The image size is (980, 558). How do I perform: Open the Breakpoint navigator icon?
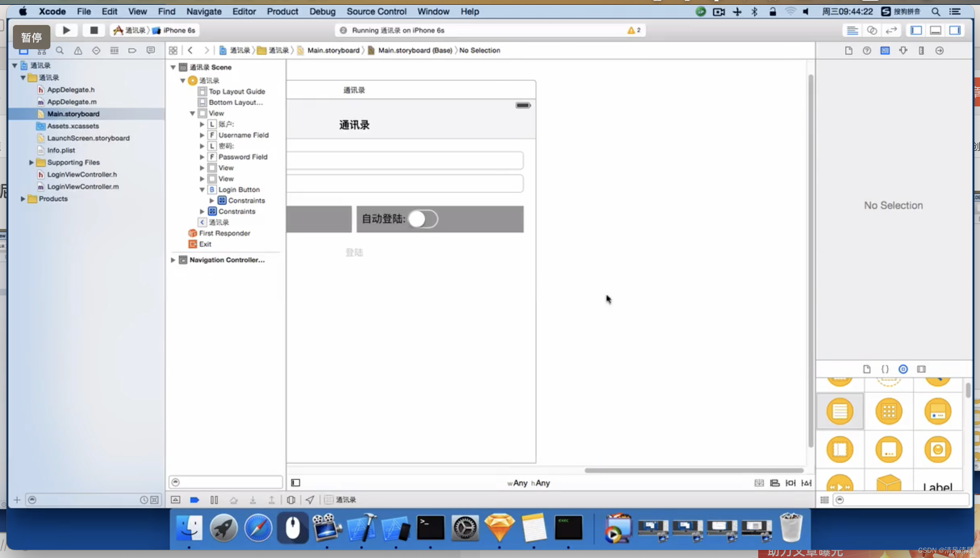click(x=132, y=51)
